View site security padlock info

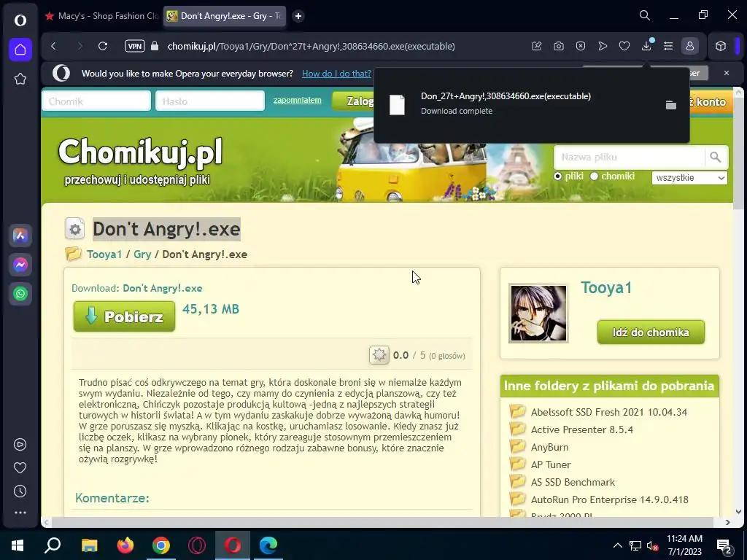point(155,46)
